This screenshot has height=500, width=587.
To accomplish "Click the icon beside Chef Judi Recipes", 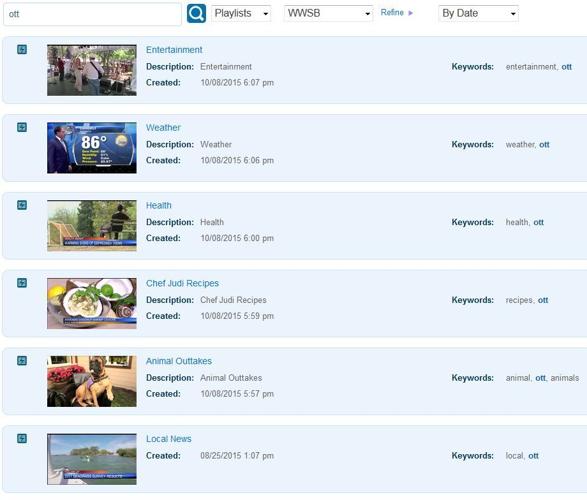I will pos(22,283).
